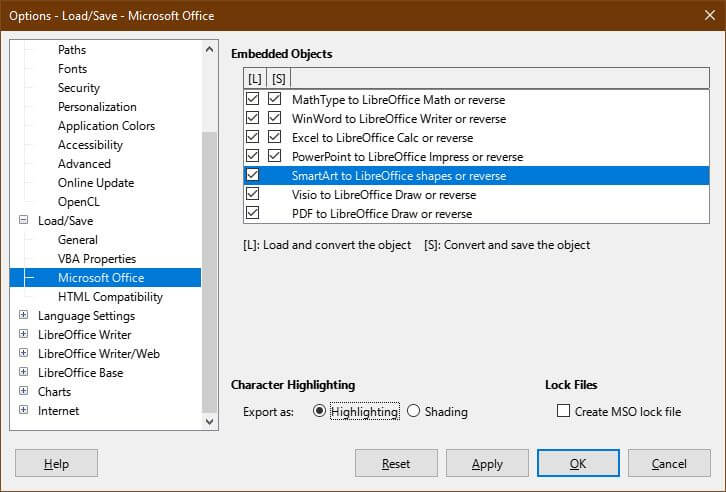Uncheck the MathType load [L] checkbox

[253, 100]
